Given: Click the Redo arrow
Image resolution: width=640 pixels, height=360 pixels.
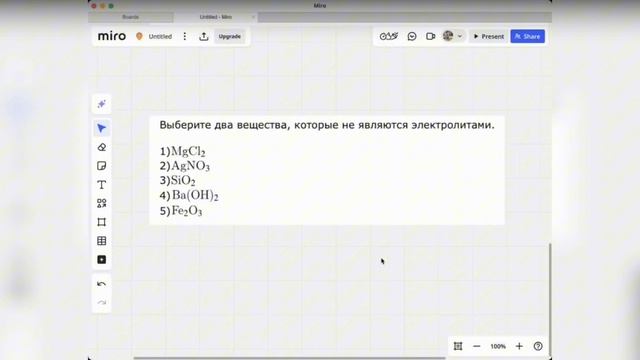Looking at the screenshot, I should (102, 302).
